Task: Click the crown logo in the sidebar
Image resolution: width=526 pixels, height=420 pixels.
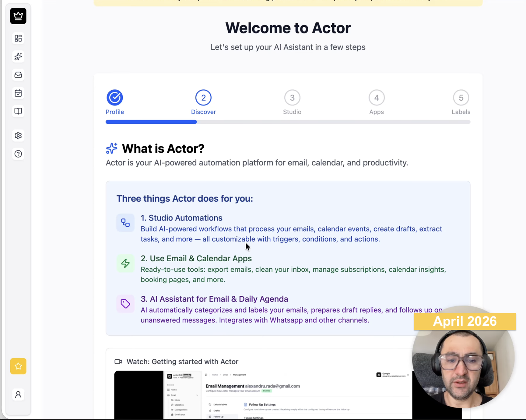Action: pos(18,16)
